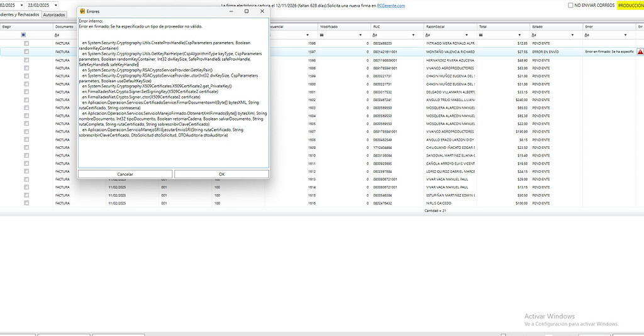
Task: Click the equals filter icon under Total column
Action: [x=480, y=35]
